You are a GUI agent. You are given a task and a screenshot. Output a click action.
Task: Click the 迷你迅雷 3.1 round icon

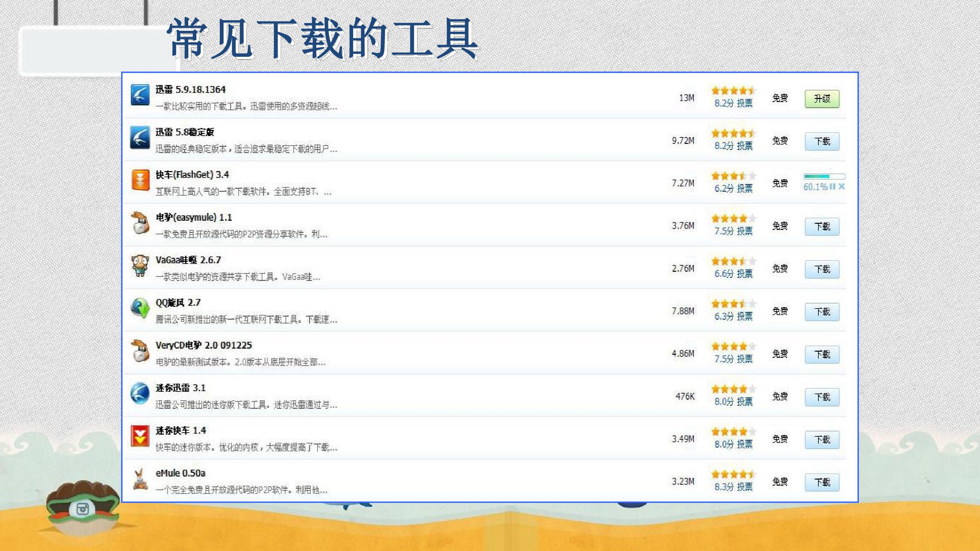tap(140, 393)
